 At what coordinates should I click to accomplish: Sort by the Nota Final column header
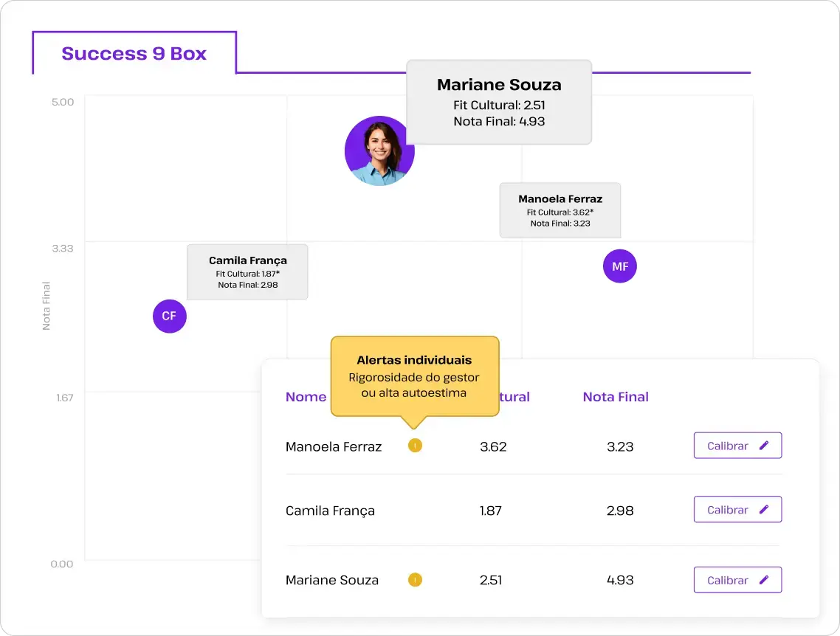click(616, 397)
